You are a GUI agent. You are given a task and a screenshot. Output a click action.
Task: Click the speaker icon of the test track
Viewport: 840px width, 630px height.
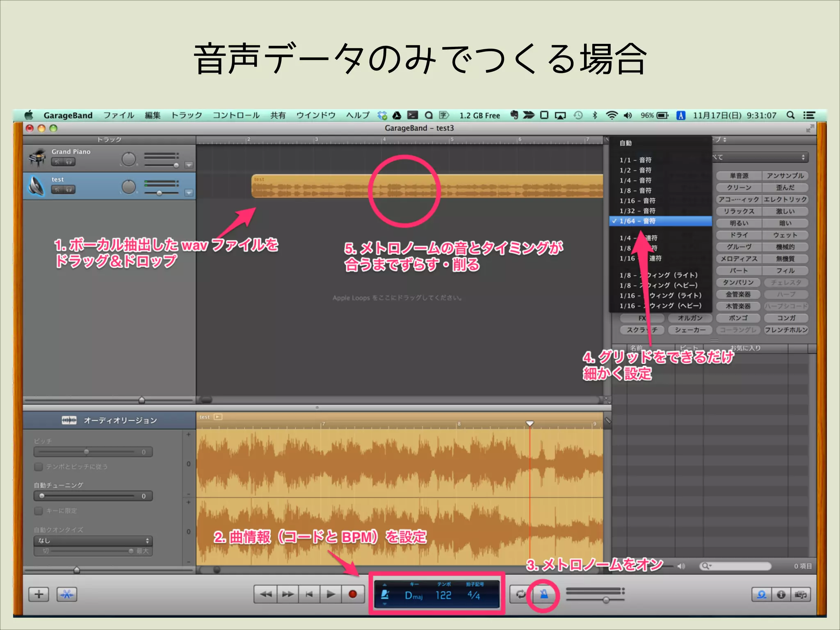click(x=37, y=186)
